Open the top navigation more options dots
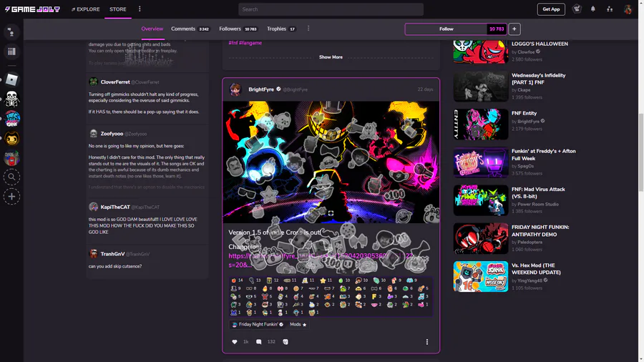Image resolution: width=644 pixels, height=362 pixels. (140, 9)
